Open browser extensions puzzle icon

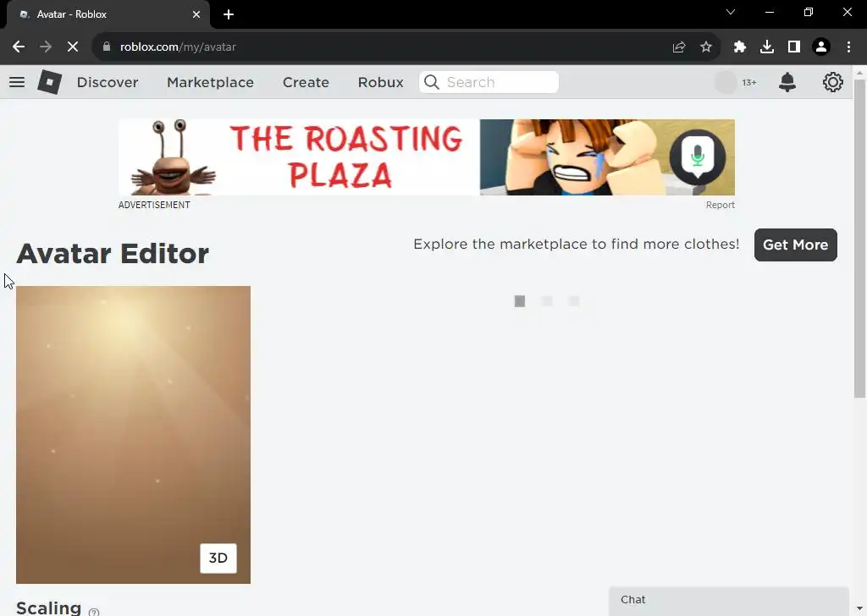[x=739, y=47]
